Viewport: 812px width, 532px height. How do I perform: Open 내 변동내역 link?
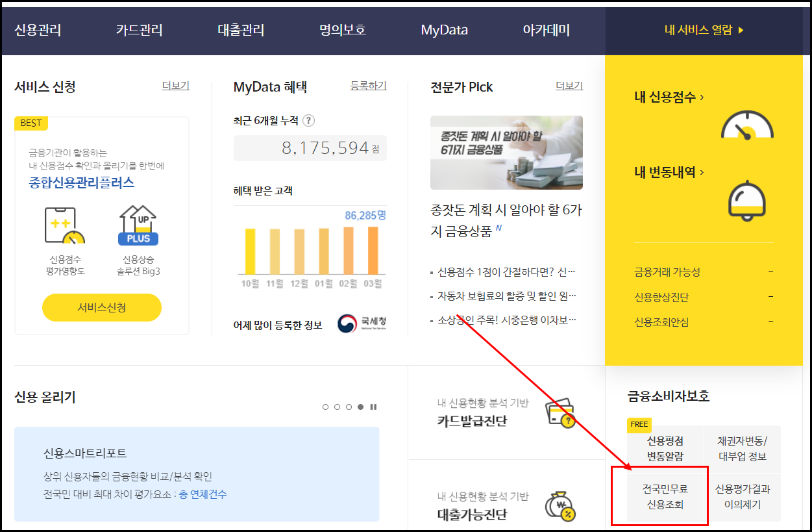coord(669,172)
